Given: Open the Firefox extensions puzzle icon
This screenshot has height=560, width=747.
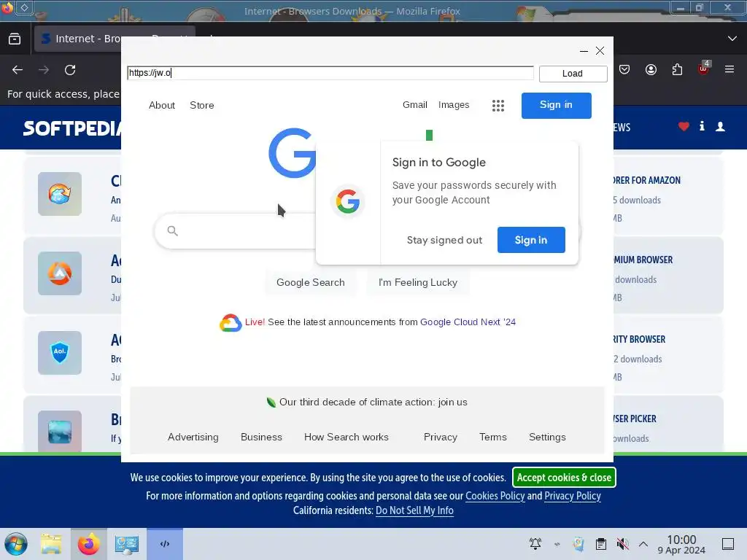Looking at the screenshot, I should pos(677,70).
